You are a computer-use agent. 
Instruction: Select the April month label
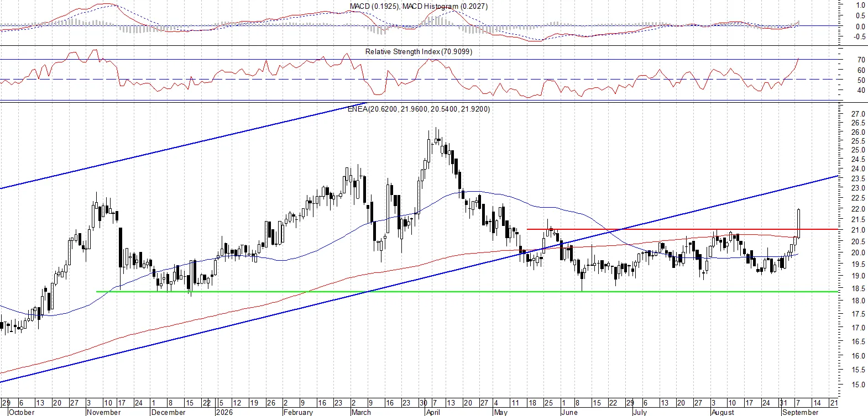(x=433, y=412)
